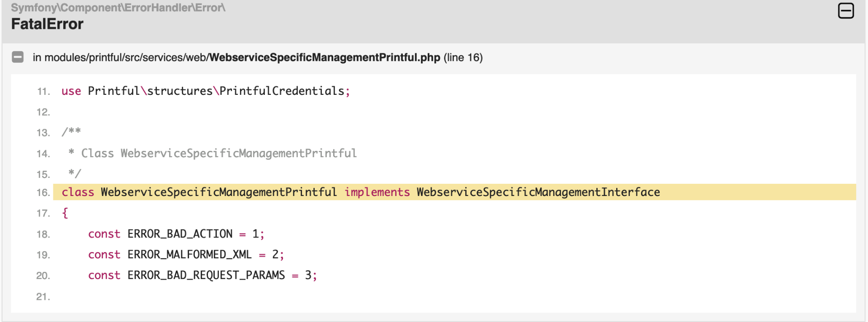The image size is (868, 322).
Task: Click the docblock closing on line 15
Action: [x=75, y=173]
